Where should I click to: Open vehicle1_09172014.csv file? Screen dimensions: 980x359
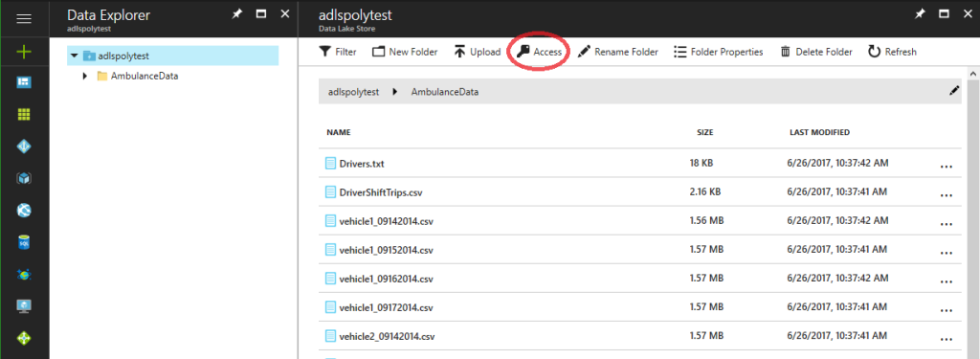point(386,307)
